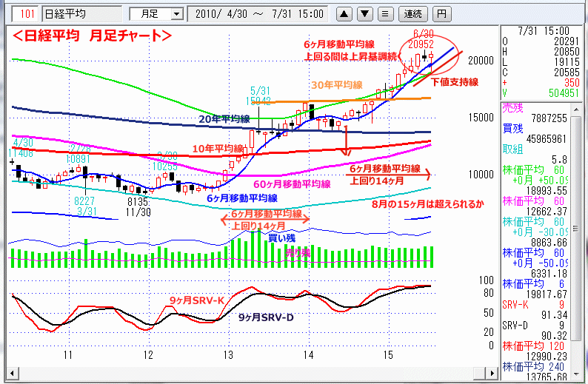Click the stock code field 101
This screenshot has width=588, height=384.
26,14
